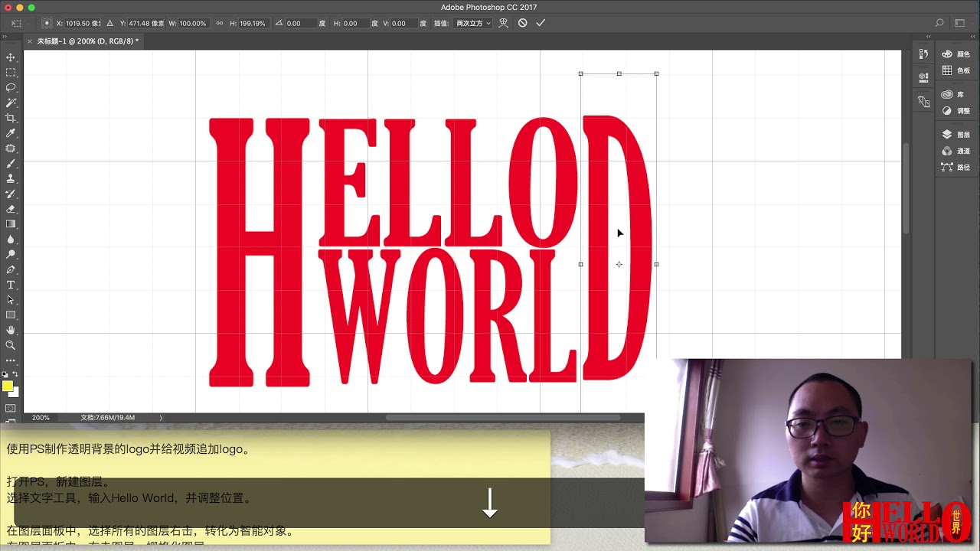This screenshot has width=980, height=551.
Task: Open the 颜色 (Color) panel
Action: tap(955, 54)
